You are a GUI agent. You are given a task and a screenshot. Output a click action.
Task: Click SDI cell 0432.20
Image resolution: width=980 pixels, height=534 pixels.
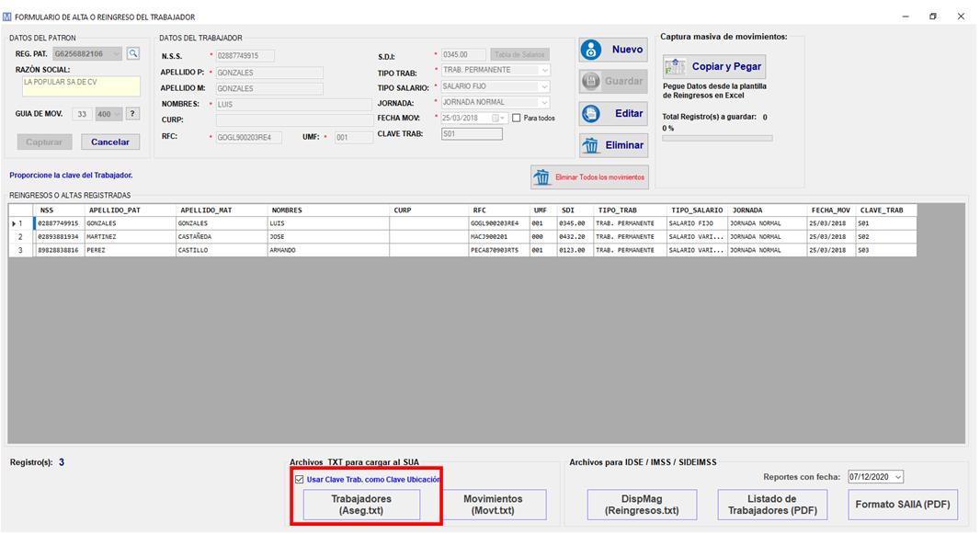point(575,237)
